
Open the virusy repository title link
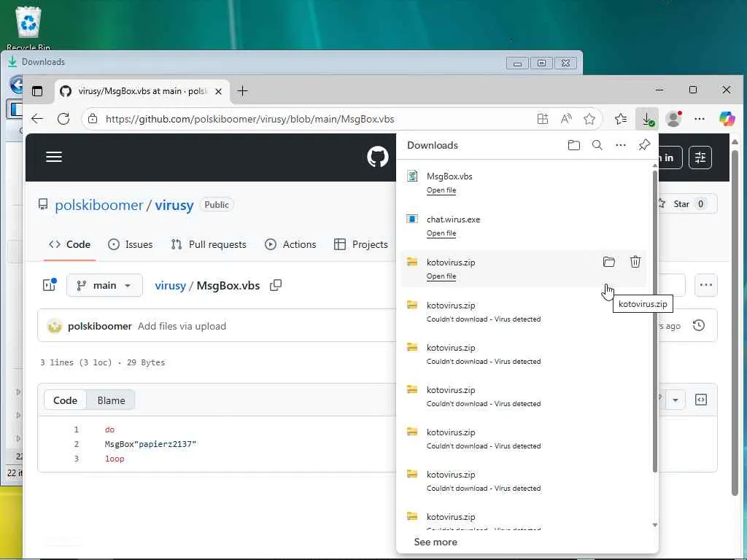(174, 205)
